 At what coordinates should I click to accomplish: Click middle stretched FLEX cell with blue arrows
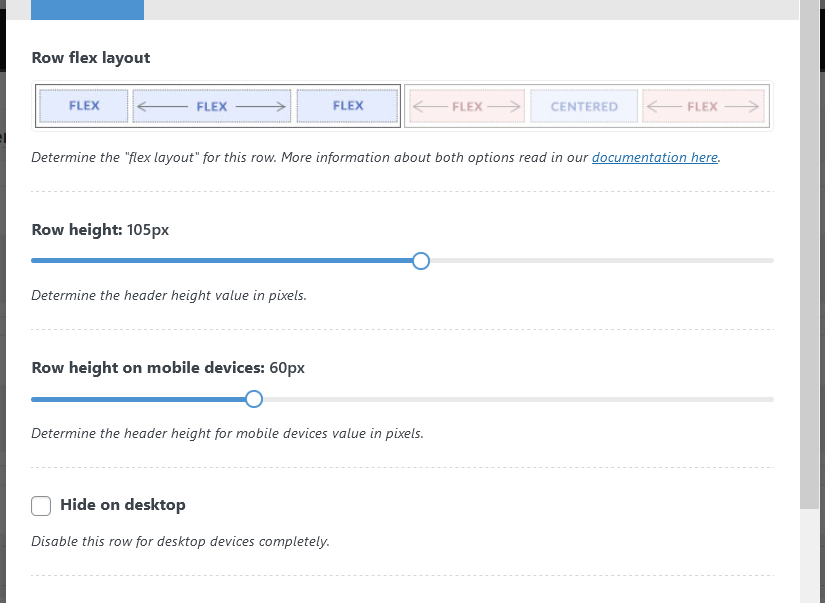pyautogui.click(x=212, y=106)
